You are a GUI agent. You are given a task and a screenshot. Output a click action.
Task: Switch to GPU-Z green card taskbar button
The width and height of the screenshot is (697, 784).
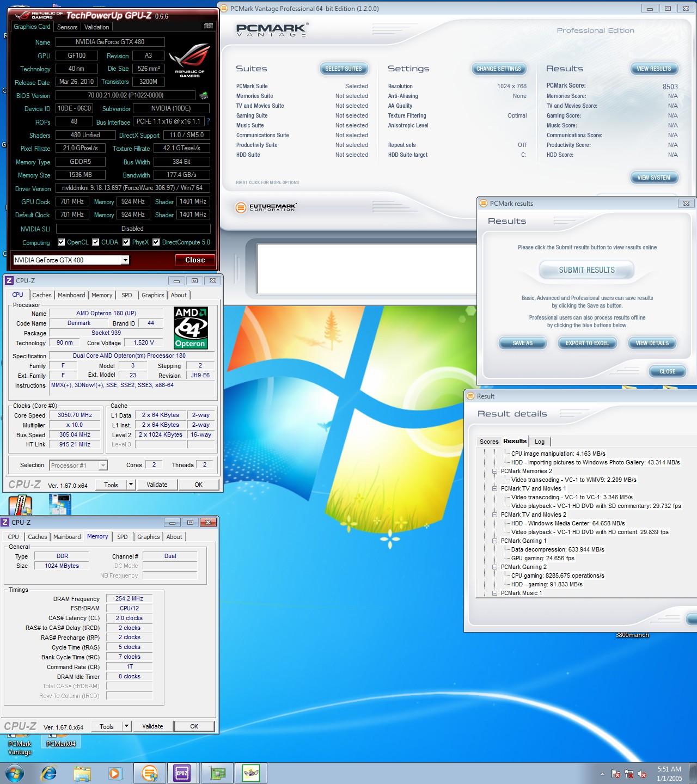tap(217, 773)
